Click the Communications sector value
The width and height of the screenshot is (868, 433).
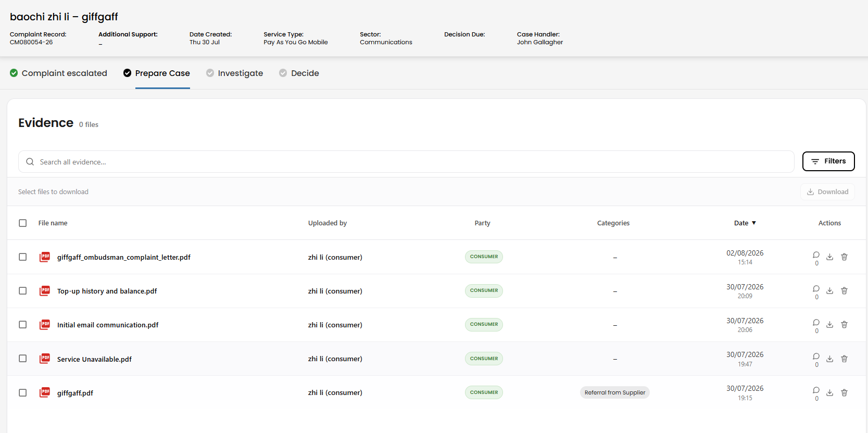coord(386,42)
